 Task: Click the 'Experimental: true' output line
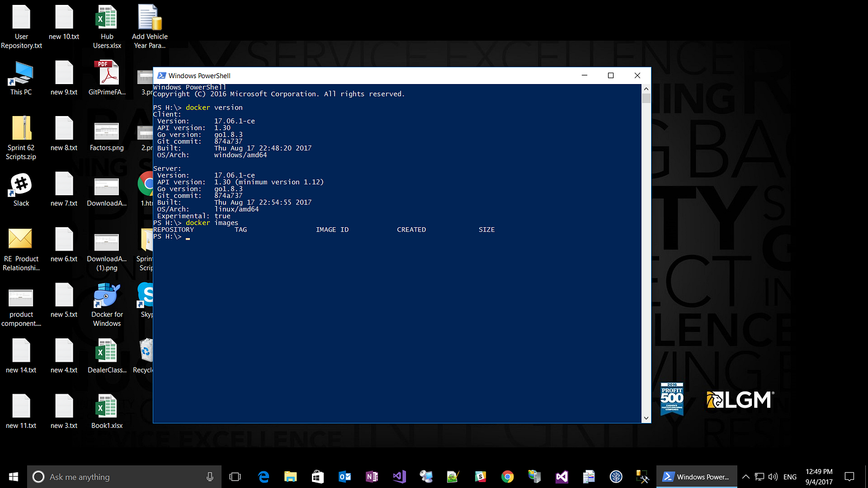pyautogui.click(x=194, y=216)
